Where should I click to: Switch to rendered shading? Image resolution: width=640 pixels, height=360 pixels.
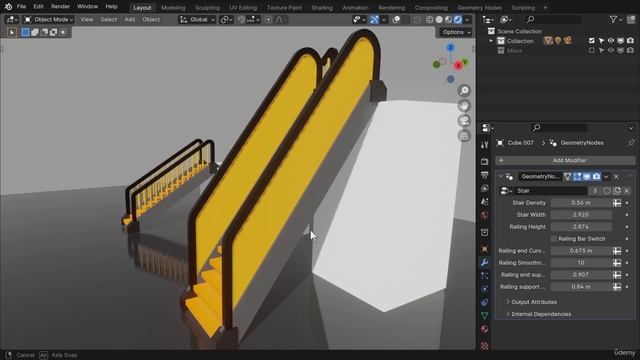(x=458, y=20)
